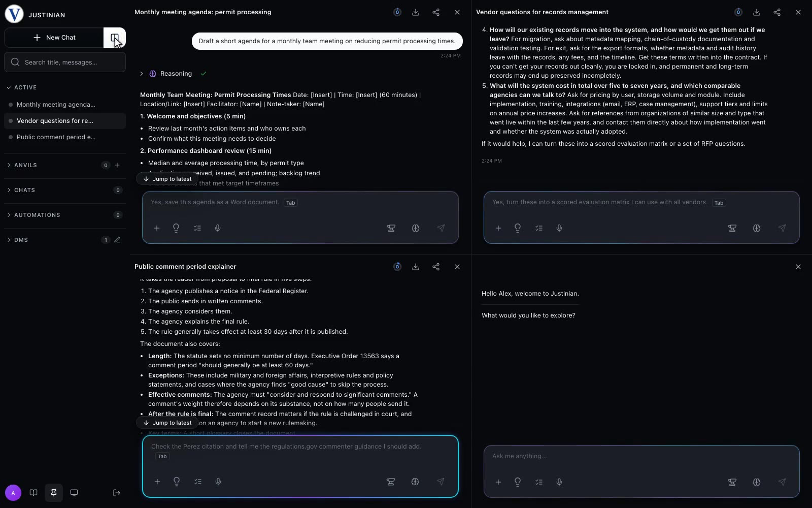Click the microphone icon in the Monthly meeting input
The height and width of the screenshot is (508, 812).
point(218,228)
